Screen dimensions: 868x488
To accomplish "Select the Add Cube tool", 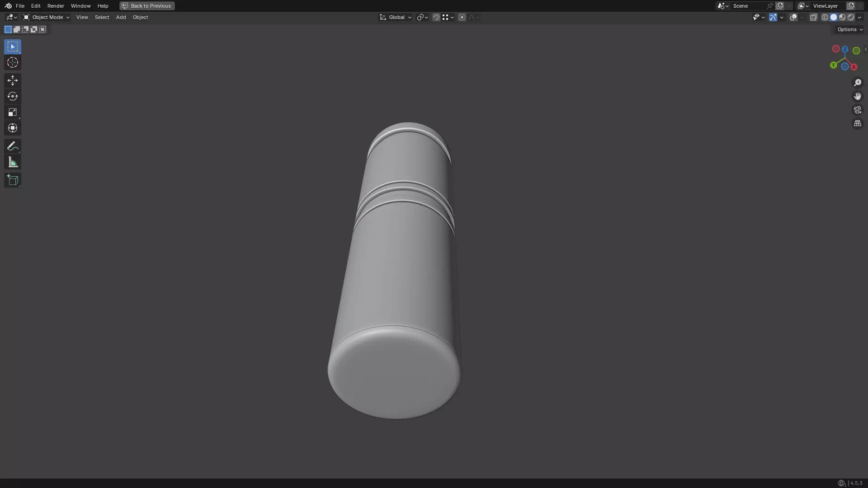I will (x=13, y=180).
